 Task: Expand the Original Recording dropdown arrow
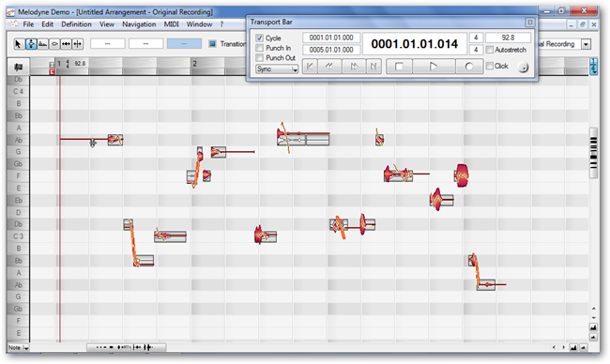pos(586,44)
